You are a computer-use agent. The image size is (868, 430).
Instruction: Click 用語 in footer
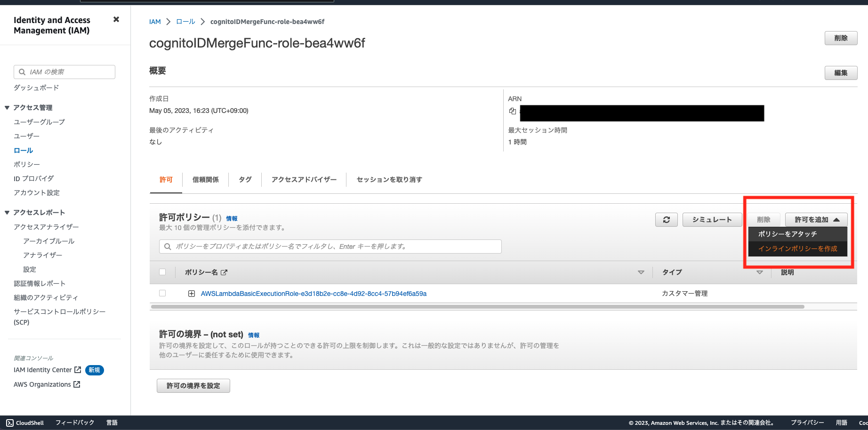[x=842, y=422]
